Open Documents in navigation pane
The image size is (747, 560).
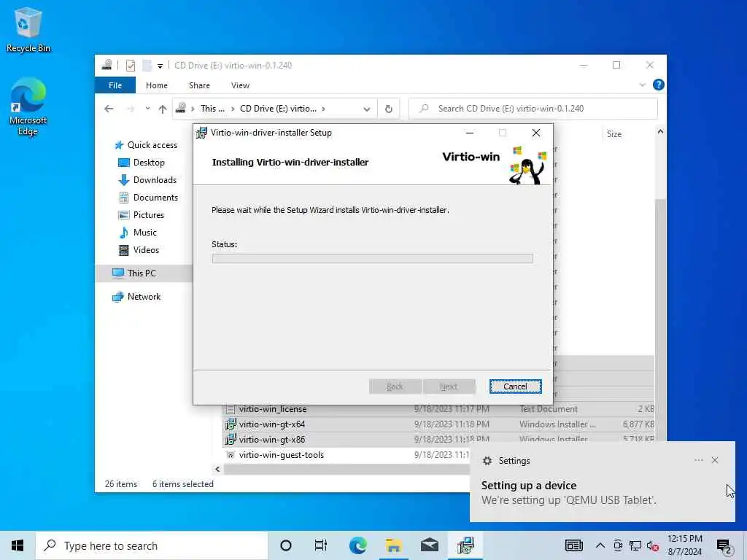coord(147,197)
